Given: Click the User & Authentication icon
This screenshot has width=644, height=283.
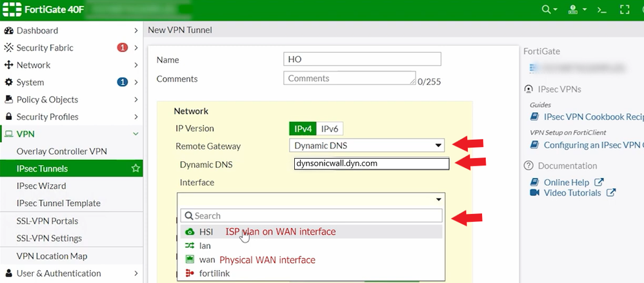Looking at the screenshot, I should click(8, 273).
